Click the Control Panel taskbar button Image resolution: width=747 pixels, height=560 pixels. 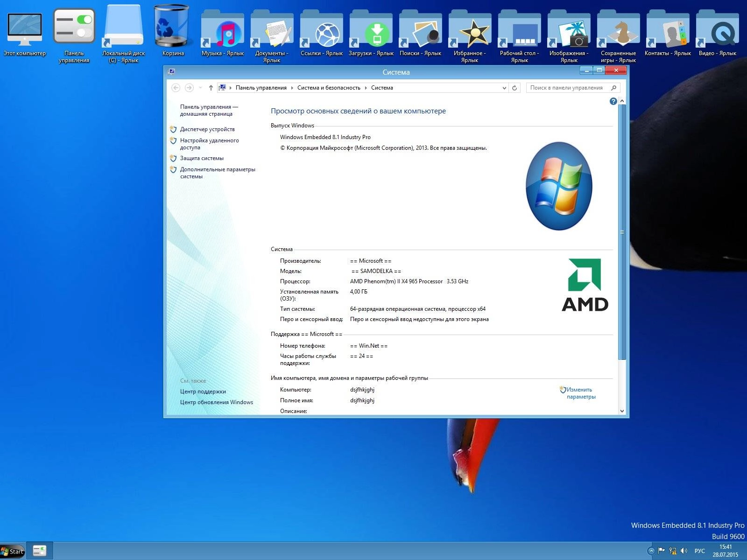(40, 551)
